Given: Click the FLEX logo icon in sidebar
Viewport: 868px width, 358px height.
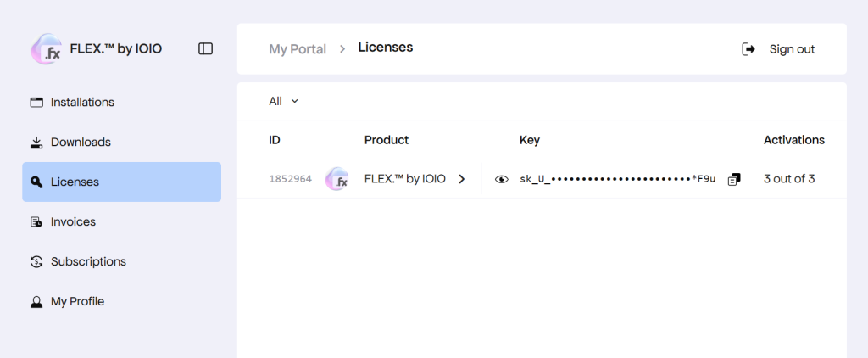Looking at the screenshot, I should click(46, 49).
